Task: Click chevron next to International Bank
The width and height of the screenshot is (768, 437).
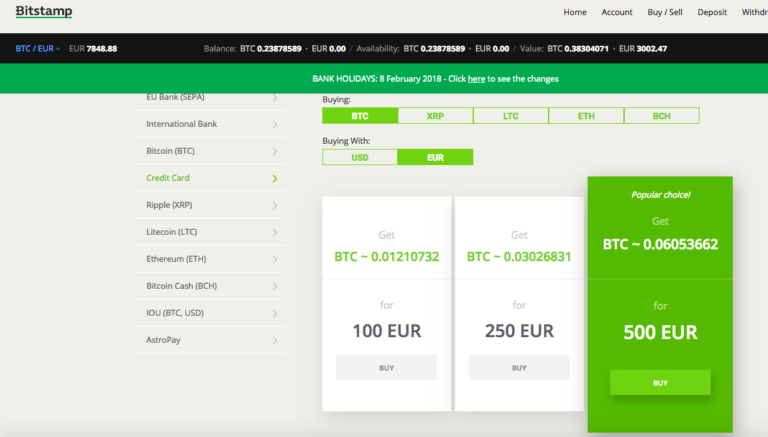Action: pyautogui.click(x=275, y=124)
